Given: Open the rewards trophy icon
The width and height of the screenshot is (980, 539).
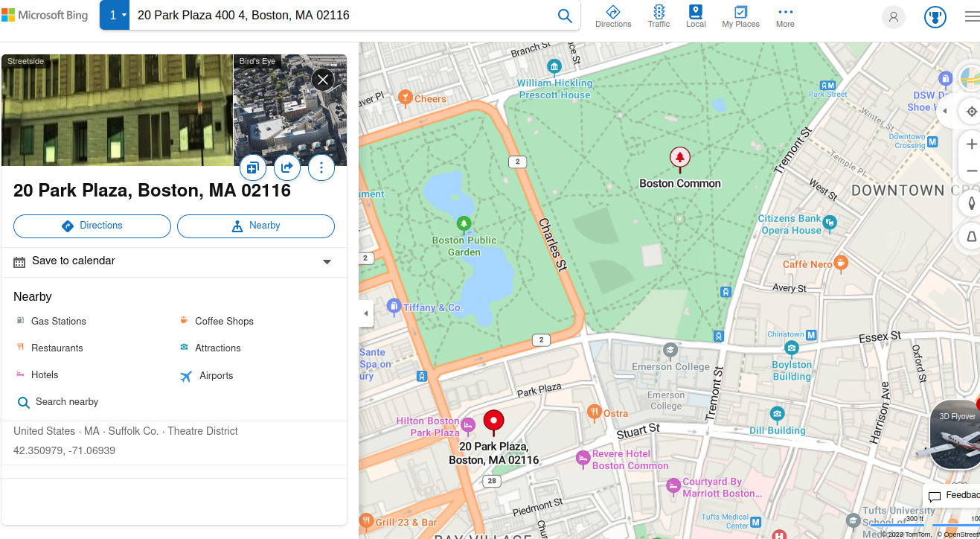Looking at the screenshot, I should coord(935,17).
